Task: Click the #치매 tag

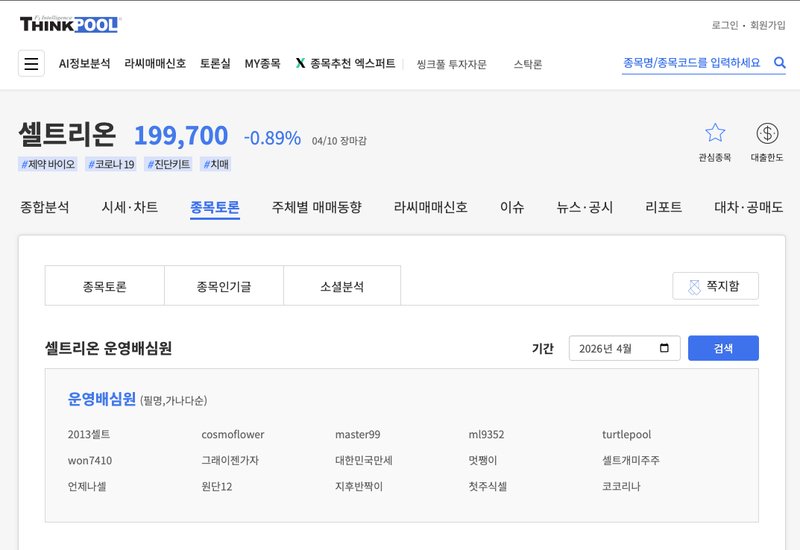Action: [216, 164]
